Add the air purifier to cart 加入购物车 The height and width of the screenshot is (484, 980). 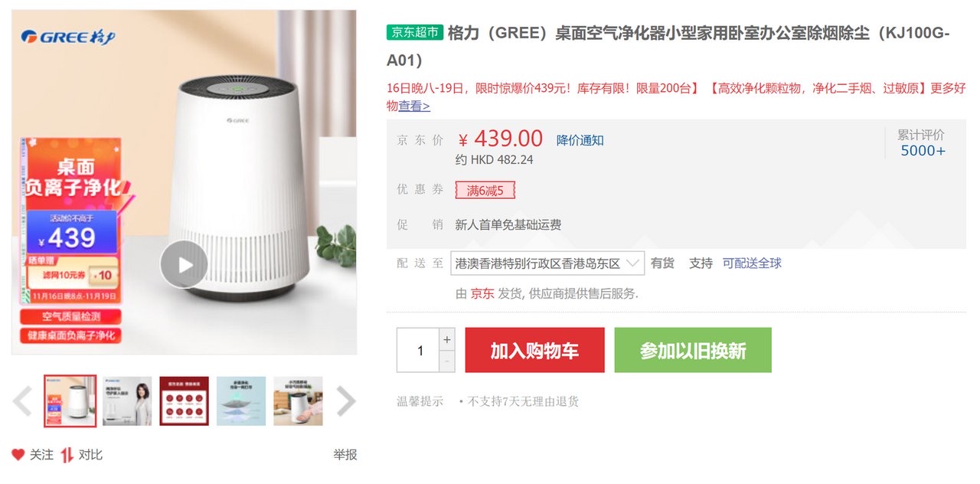pyautogui.click(x=534, y=349)
